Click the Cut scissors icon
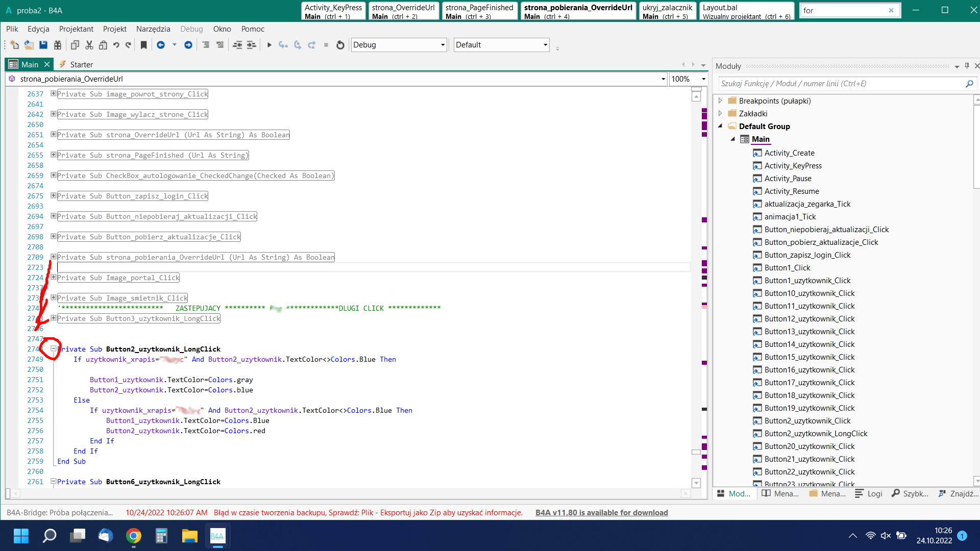Screen dimensions: 980x551 (x=89, y=45)
